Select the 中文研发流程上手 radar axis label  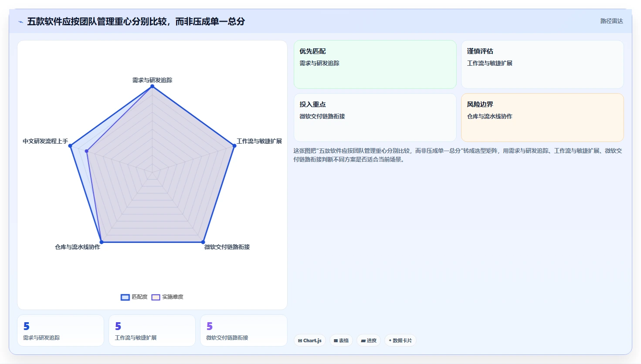pos(45,141)
